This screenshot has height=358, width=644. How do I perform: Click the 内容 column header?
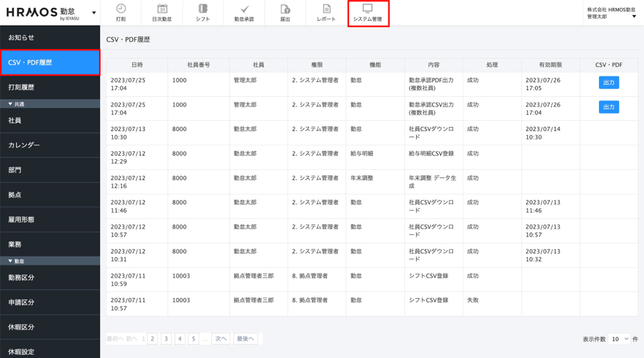click(434, 65)
